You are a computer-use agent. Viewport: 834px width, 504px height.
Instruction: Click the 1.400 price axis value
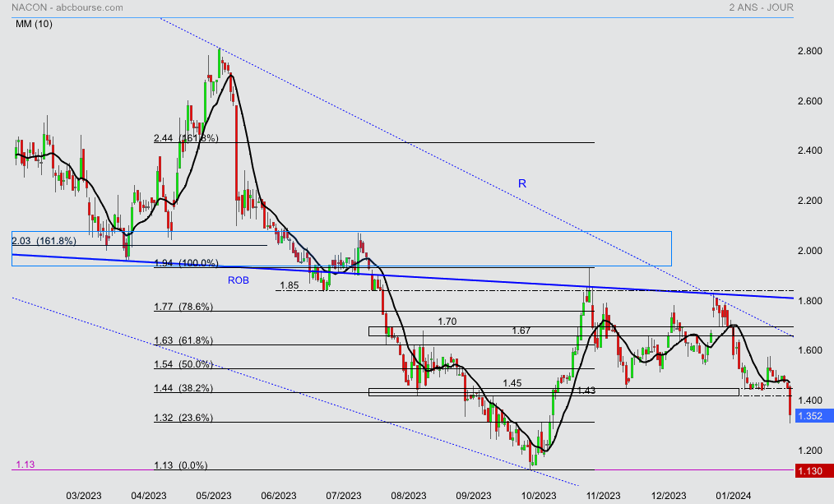pos(809,400)
